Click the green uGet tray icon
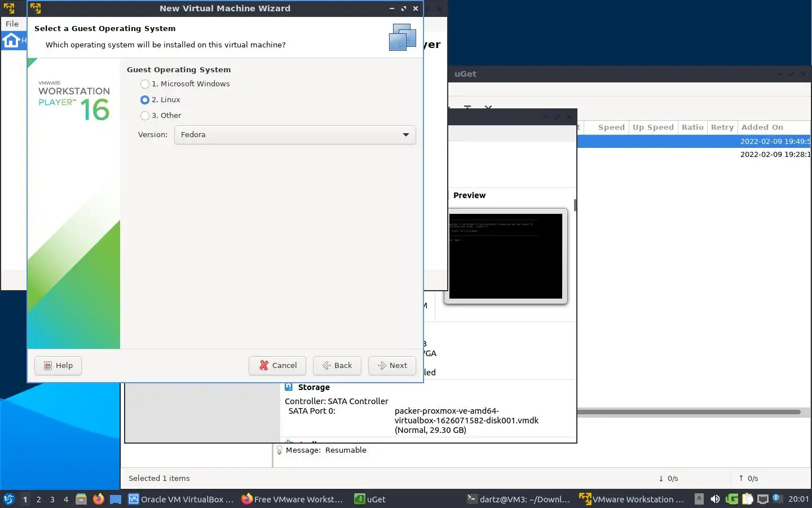The height and width of the screenshot is (508, 812). point(732,499)
